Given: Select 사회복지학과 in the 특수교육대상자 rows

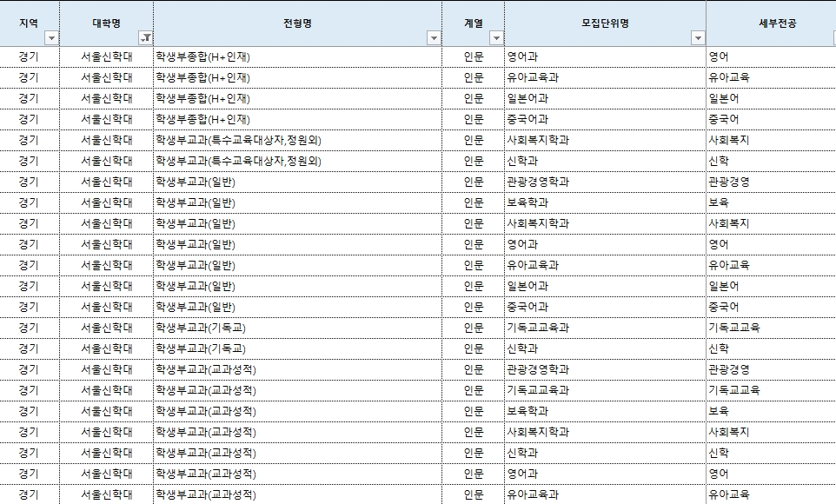Looking at the screenshot, I should pyautogui.click(x=537, y=140).
